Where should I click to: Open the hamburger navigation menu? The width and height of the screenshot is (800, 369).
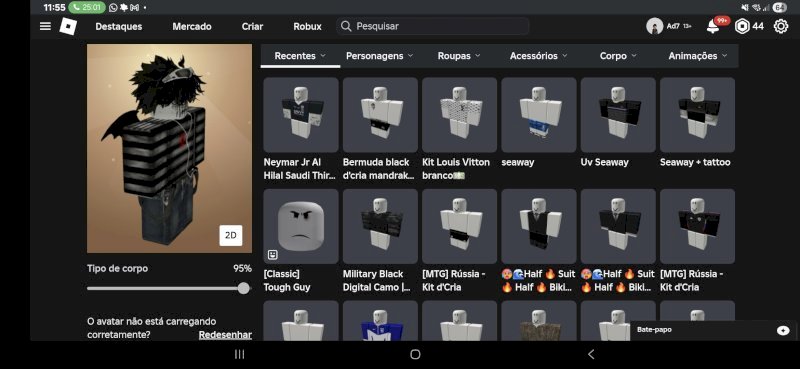45,26
